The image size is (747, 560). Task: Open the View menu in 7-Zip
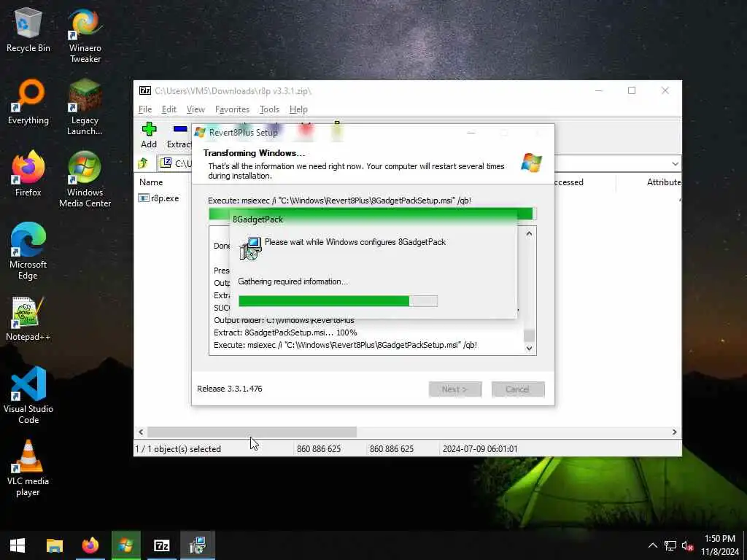click(196, 109)
